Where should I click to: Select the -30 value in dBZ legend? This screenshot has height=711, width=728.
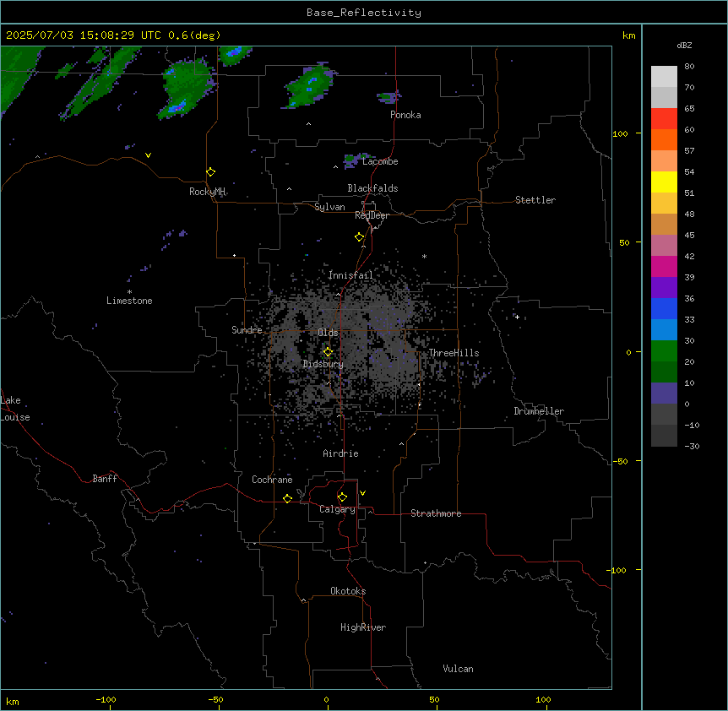click(692, 446)
